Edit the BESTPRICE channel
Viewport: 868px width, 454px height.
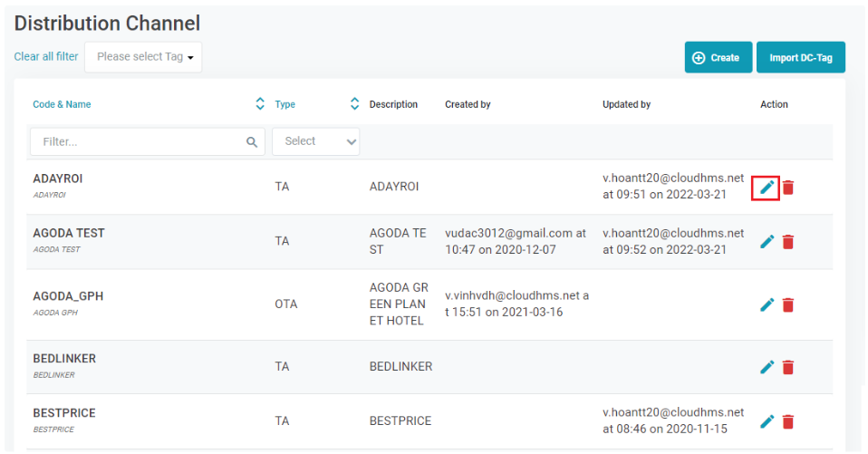point(767,421)
